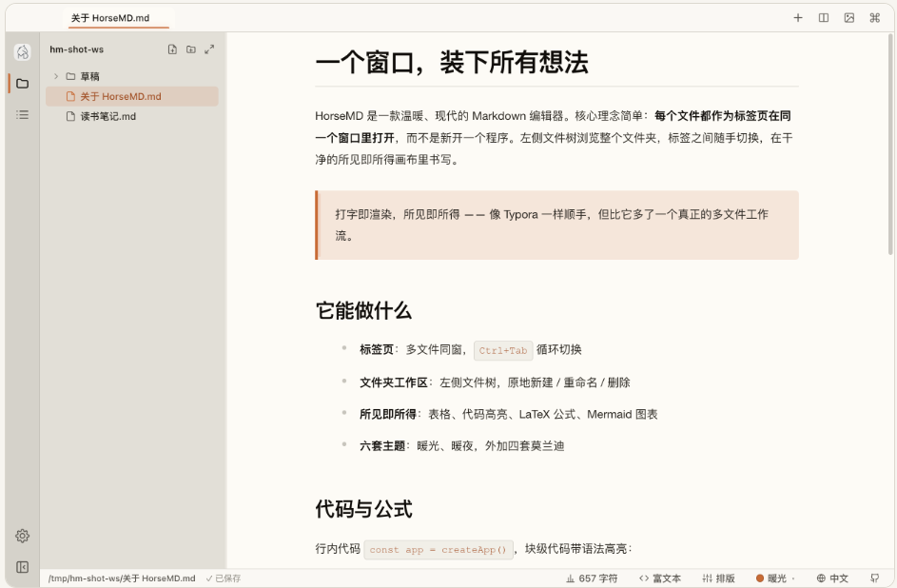Click the orange blockquote about Typora
This screenshot has height=588, width=897.
coord(556,225)
